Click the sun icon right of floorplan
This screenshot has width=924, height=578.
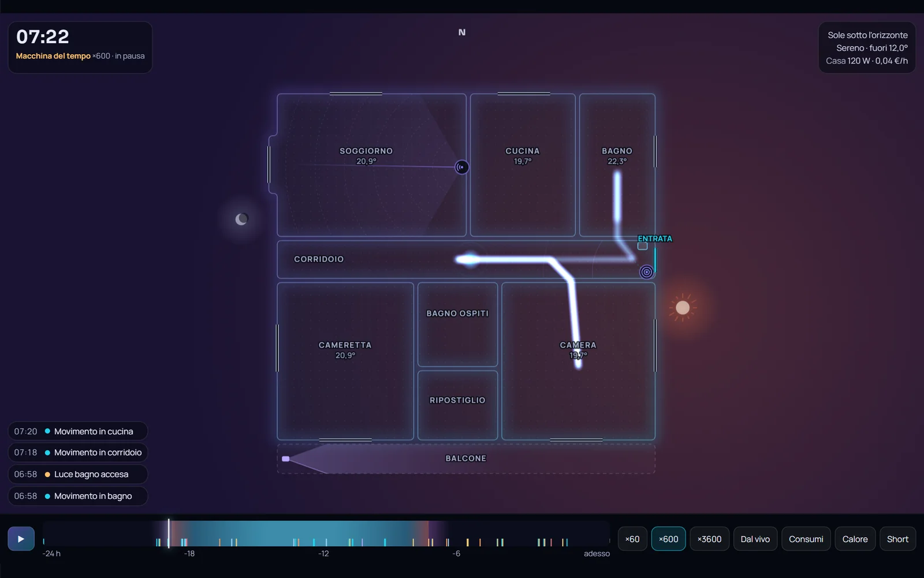click(683, 307)
